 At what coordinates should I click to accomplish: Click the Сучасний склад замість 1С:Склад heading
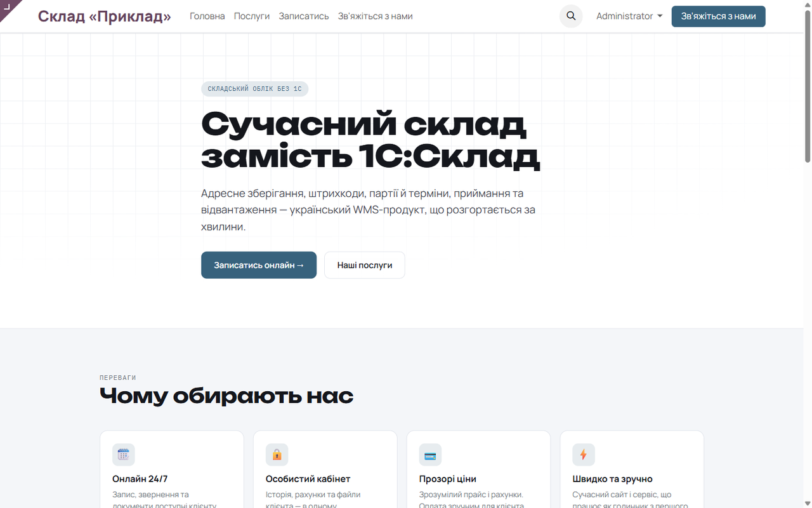click(370, 140)
